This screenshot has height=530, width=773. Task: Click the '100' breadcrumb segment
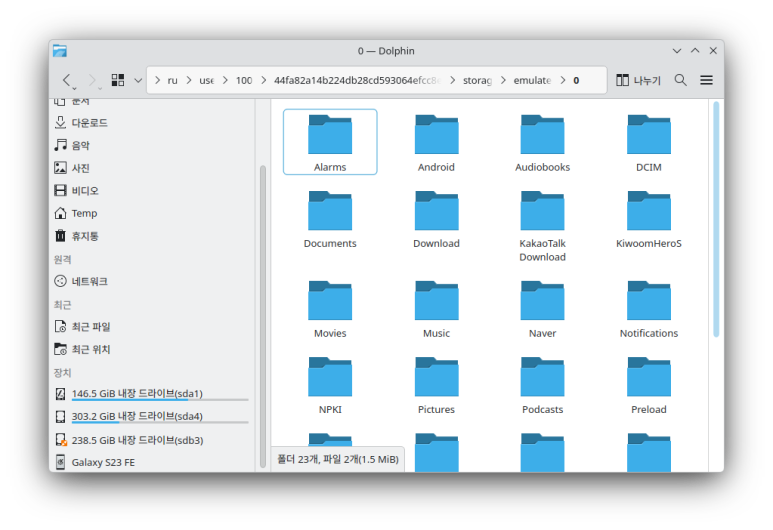click(x=244, y=80)
